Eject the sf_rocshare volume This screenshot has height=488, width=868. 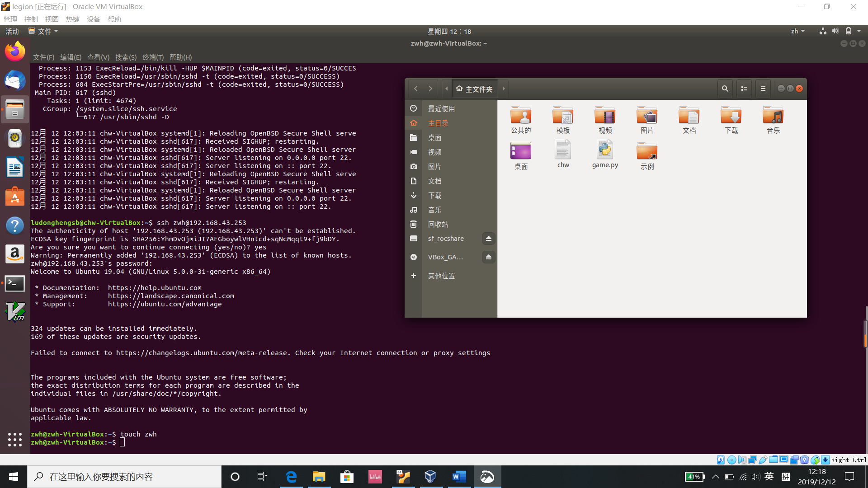488,239
